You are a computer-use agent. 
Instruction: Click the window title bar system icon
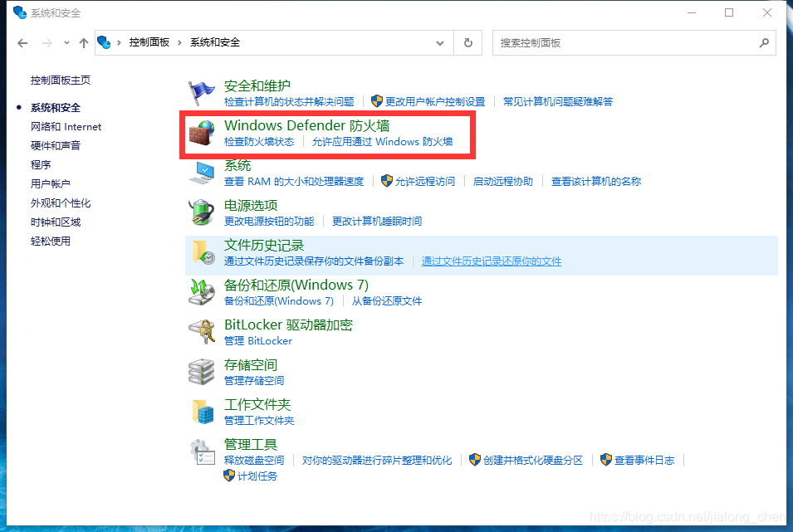click(20, 12)
